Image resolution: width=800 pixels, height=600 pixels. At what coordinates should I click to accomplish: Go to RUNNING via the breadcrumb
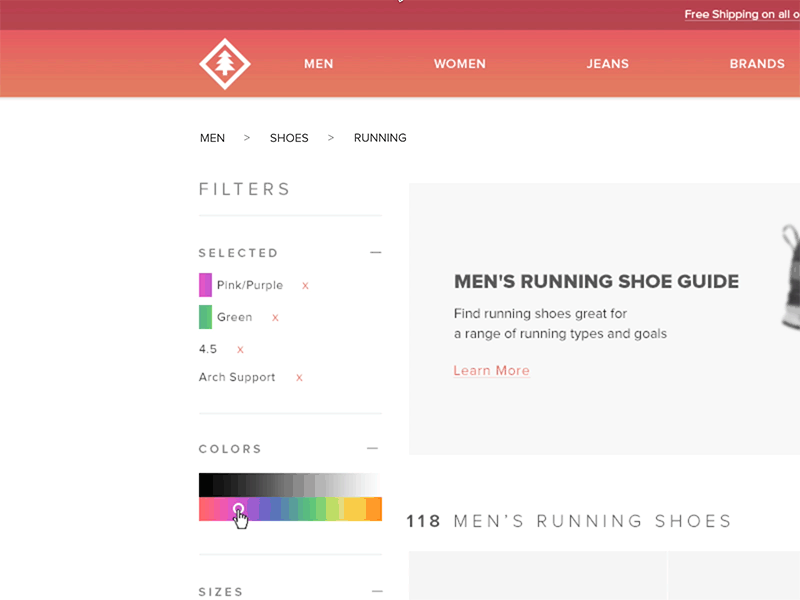[380, 138]
